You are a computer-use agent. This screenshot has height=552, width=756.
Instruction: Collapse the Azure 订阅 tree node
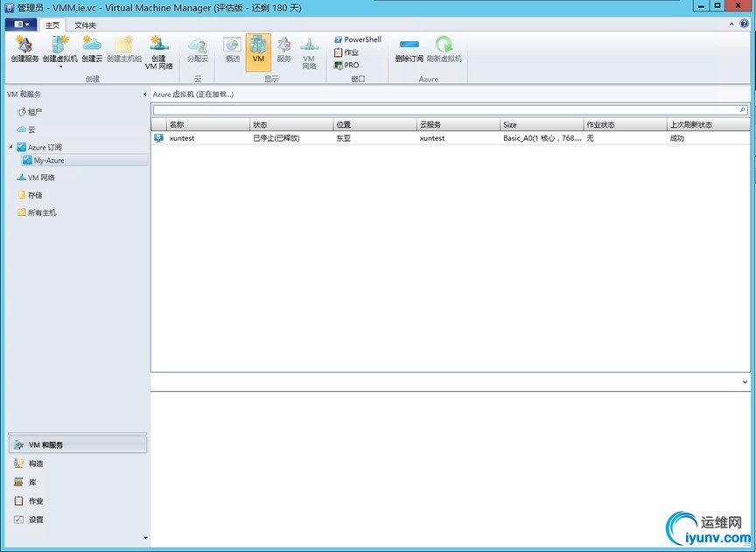11,147
